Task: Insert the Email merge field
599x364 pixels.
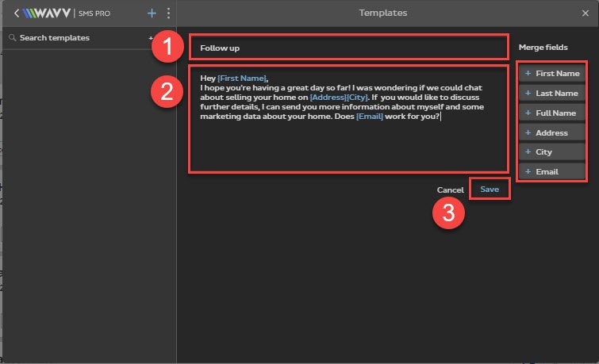Action: click(x=551, y=171)
